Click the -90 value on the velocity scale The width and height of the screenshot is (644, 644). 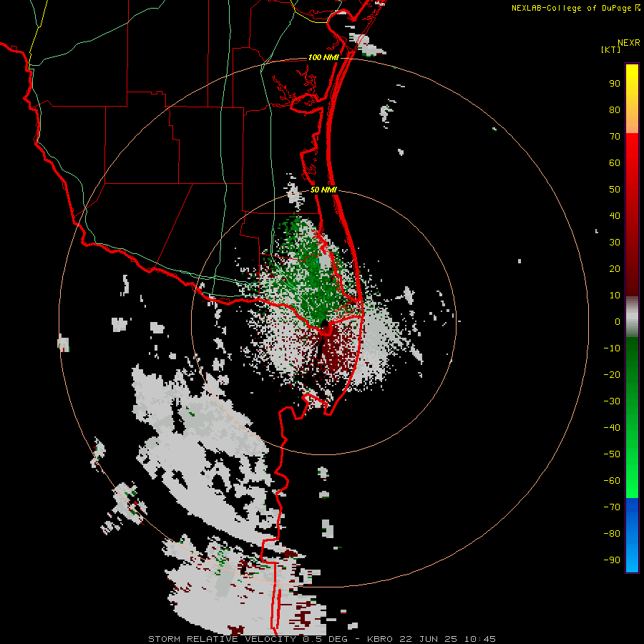click(612, 560)
